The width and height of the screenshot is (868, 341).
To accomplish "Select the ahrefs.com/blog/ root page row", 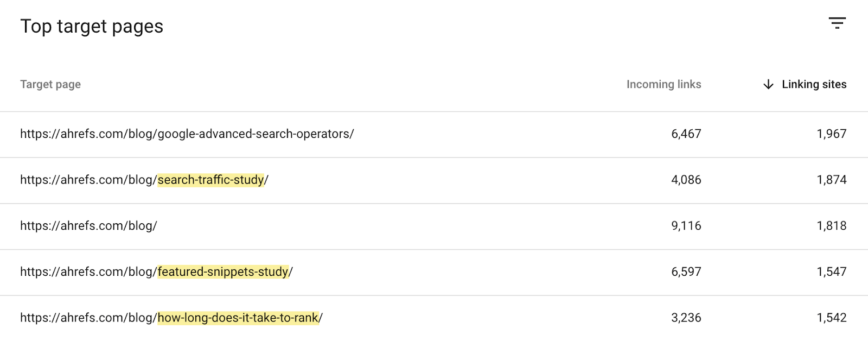I will [x=88, y=226].
